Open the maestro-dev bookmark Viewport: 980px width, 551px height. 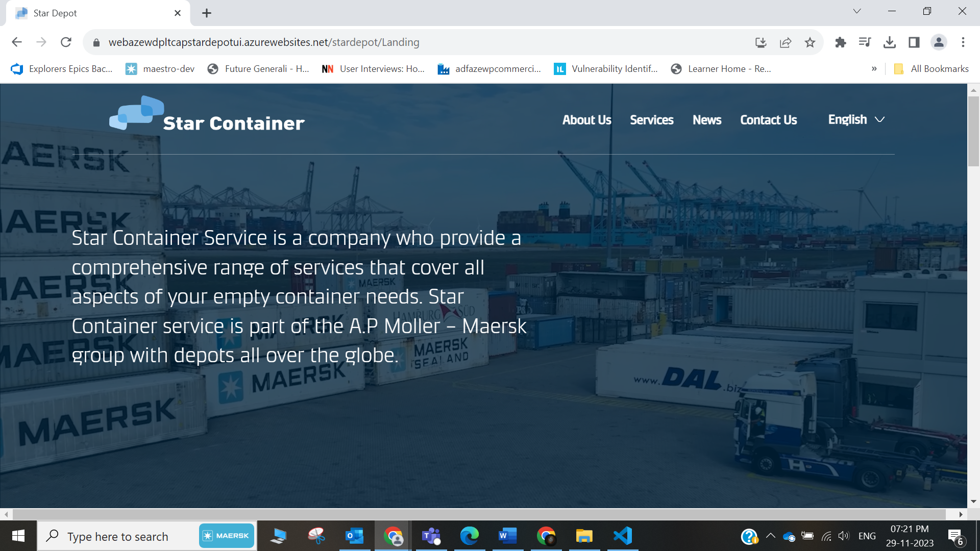[160, 69]
